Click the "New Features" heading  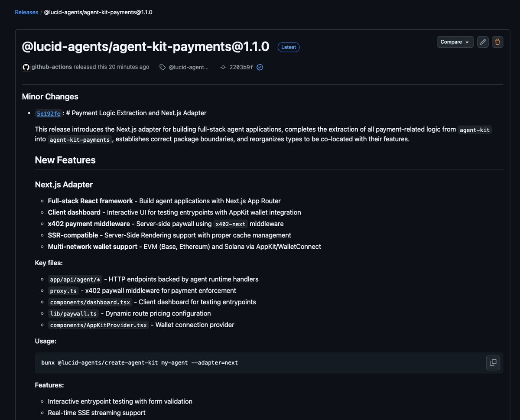tap(65, 160)
